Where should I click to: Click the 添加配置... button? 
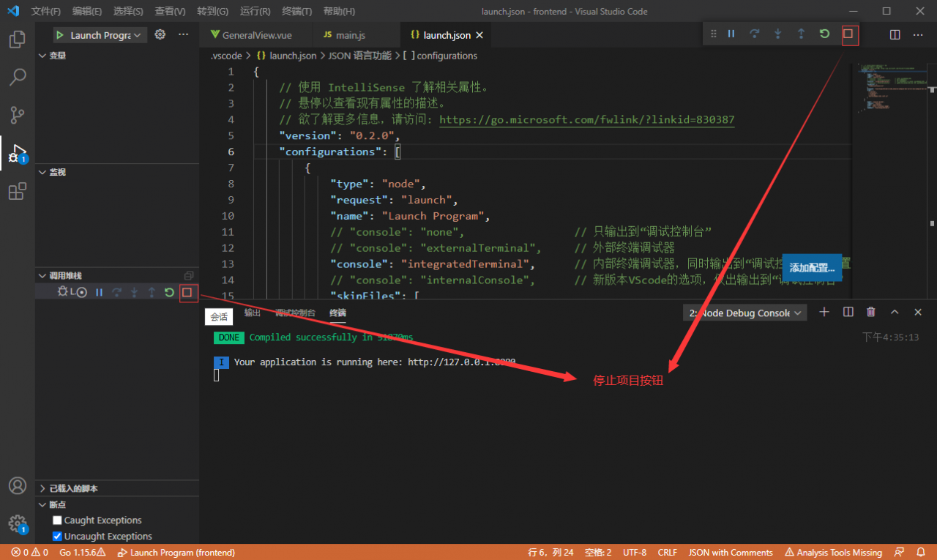(812, 268)
